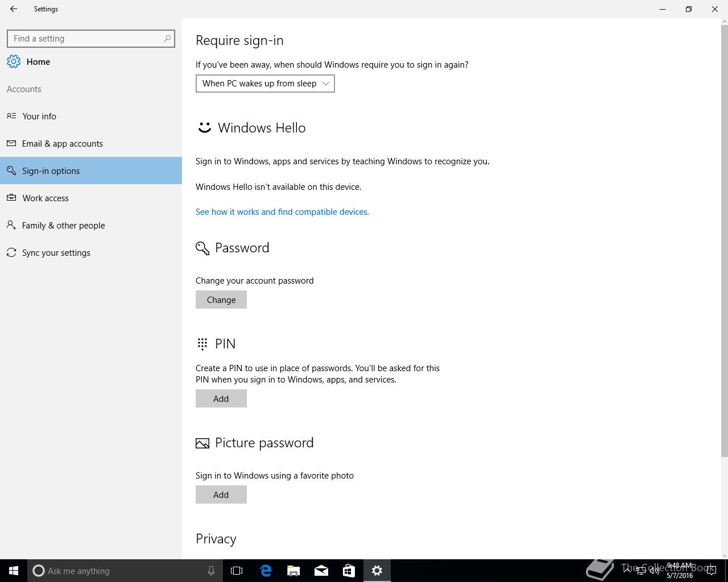The image size is (728, 582).
Task: Open Family & other people
Action: pos(91,225)
